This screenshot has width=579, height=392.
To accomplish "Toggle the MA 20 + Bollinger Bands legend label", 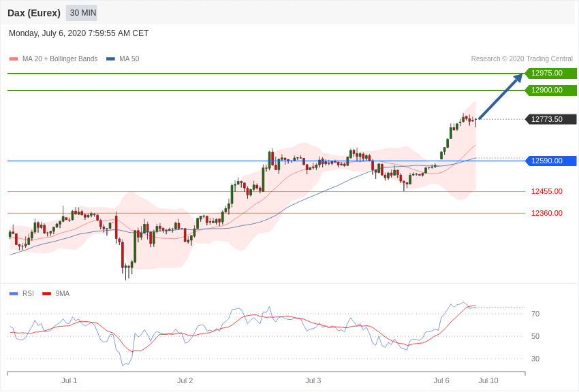I will point(60,59).
